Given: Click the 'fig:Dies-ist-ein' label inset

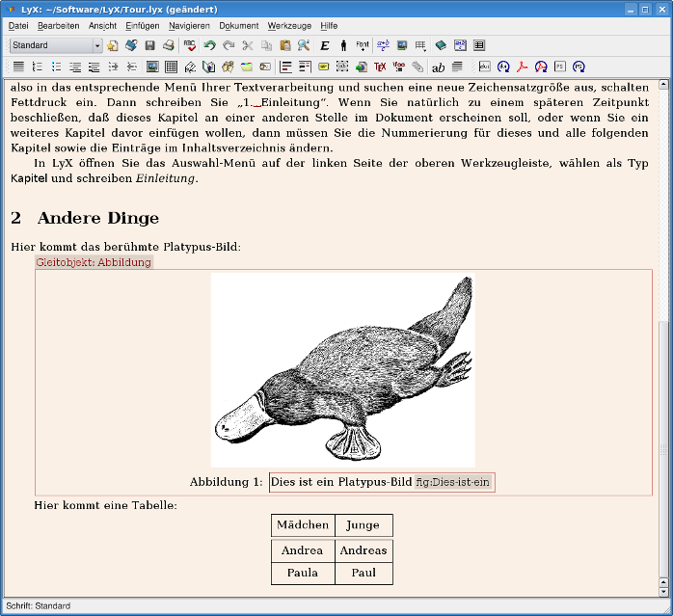Looking at the screenshot, I should [x=453, y=482].
